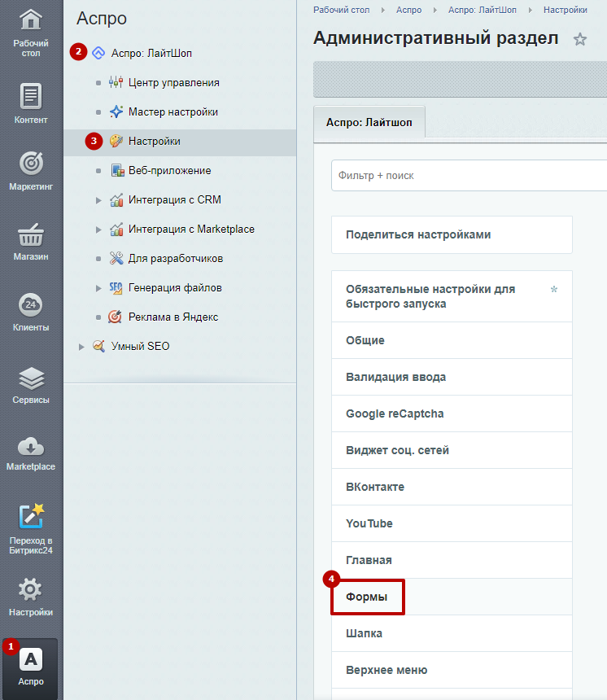Image resolution: width=607 pixels, height=700 pixels.
Task: Open the ВКонтакте settings section
Action: [x=452, y=487]
